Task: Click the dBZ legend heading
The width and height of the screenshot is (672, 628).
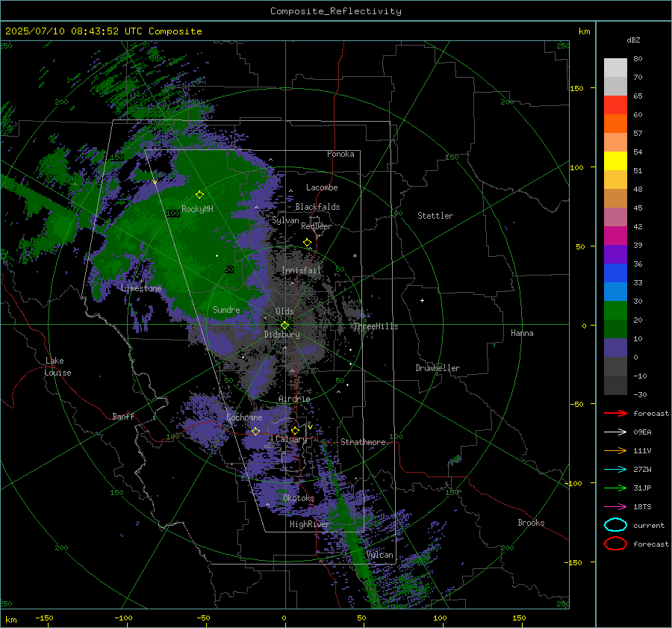Action: click(633, 40)
